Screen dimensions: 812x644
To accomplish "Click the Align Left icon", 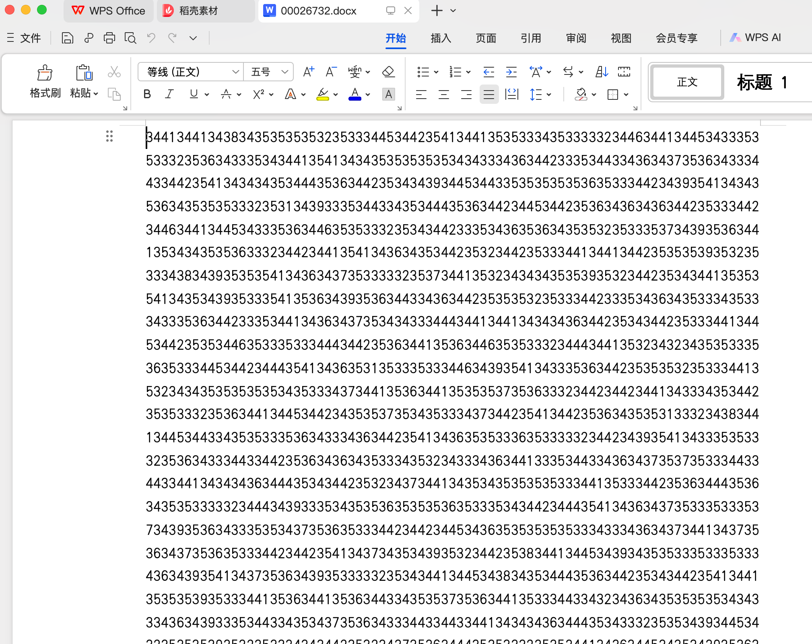I will [421, 95].
